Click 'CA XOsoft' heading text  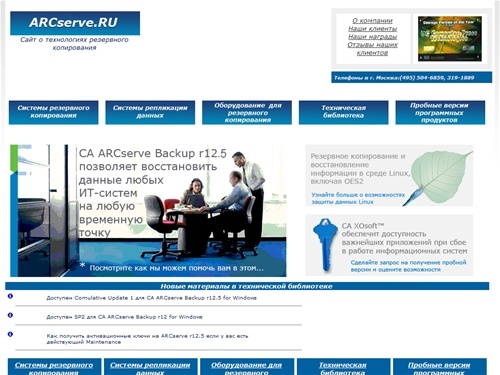click(363, 226)
